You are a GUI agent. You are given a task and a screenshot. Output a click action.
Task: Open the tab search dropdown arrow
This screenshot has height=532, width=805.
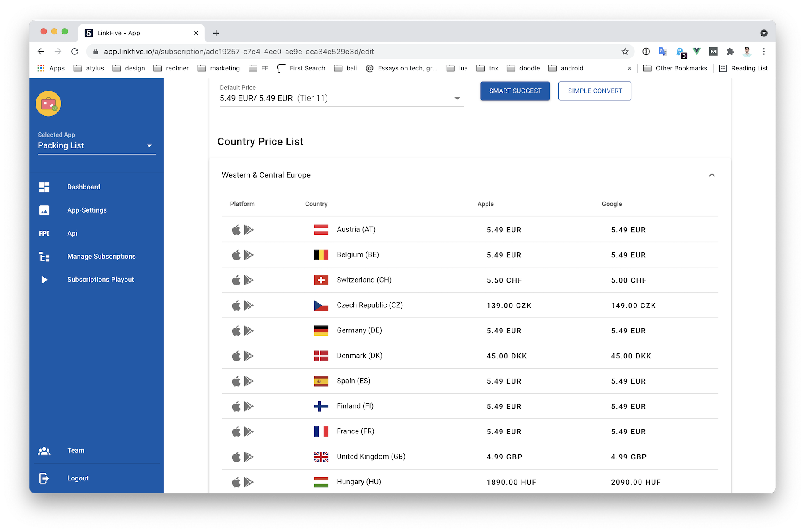tap(764, 33)
